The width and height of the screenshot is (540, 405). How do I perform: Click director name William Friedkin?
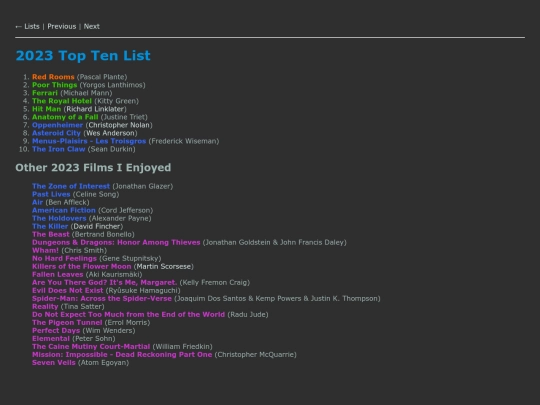[x=183, y=347]
